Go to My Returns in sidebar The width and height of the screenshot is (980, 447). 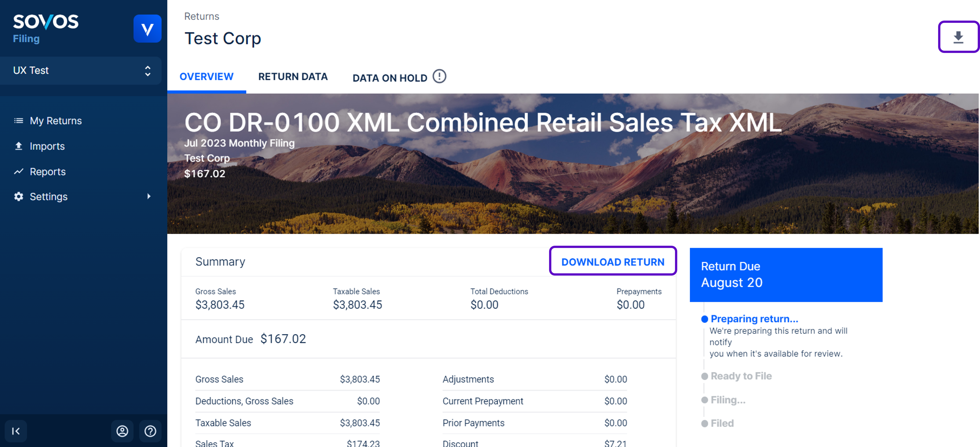tap(55, 121)
